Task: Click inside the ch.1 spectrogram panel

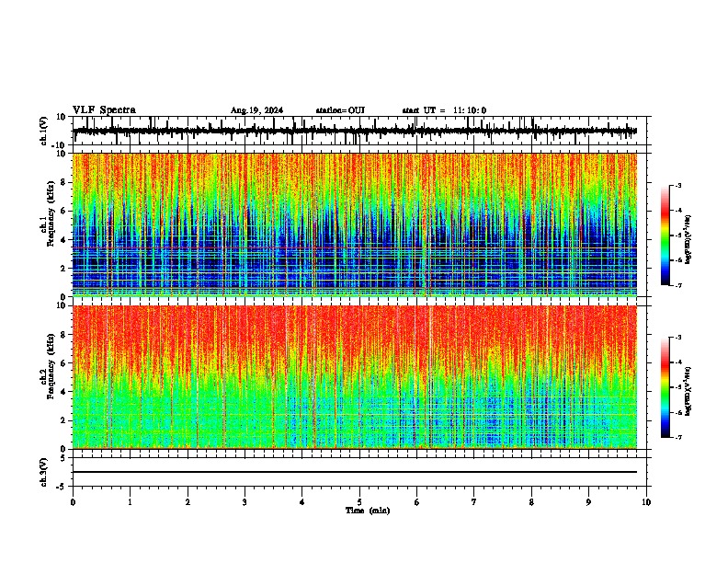Action: [x=355, y=224]
